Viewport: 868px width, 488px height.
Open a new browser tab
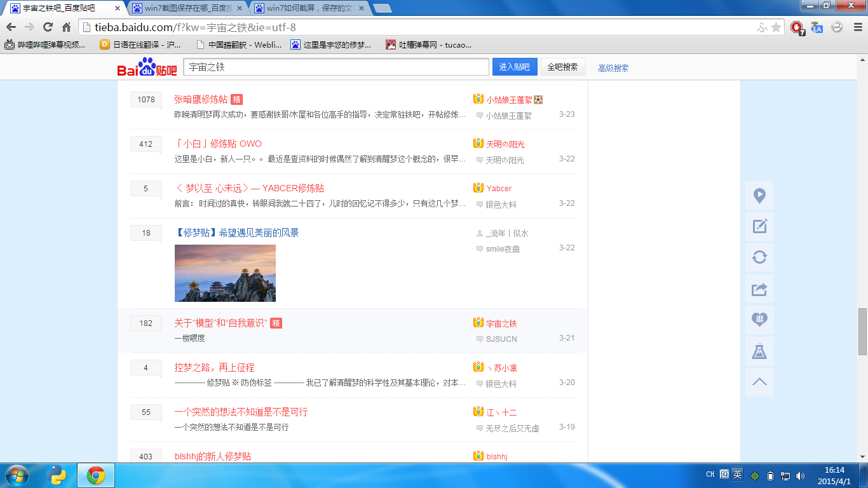[382, 8]
